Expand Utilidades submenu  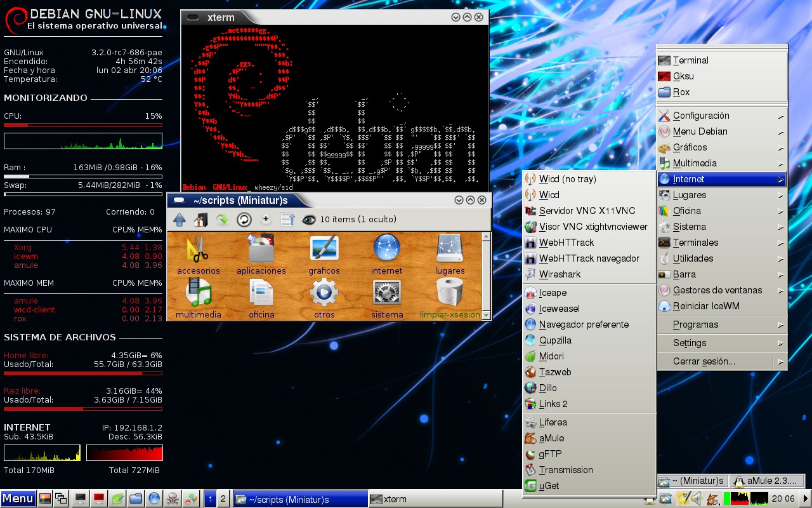(722, 258)
